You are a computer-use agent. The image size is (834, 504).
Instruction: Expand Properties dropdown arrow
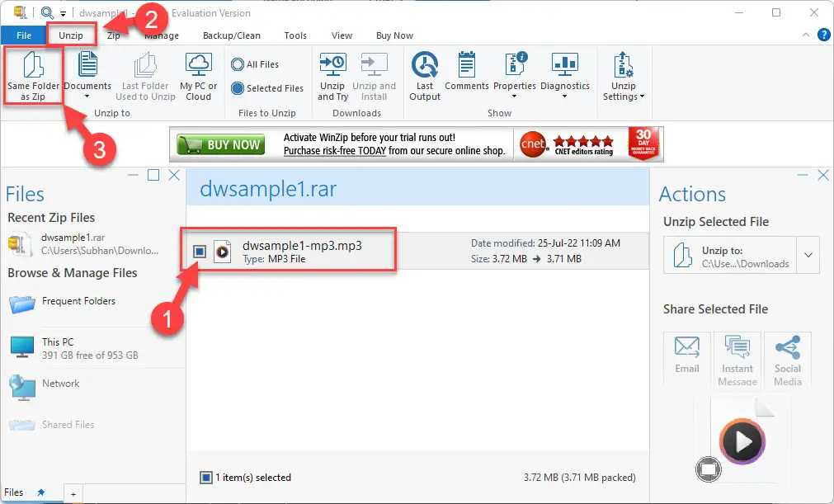click(x=514, y=97)
